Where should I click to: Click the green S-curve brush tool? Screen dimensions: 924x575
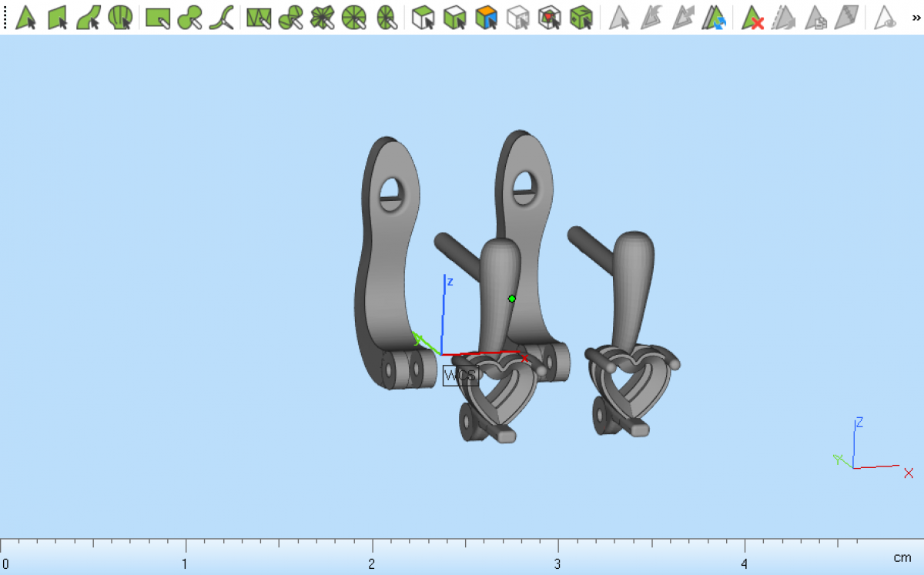click(x=222, y=17)
